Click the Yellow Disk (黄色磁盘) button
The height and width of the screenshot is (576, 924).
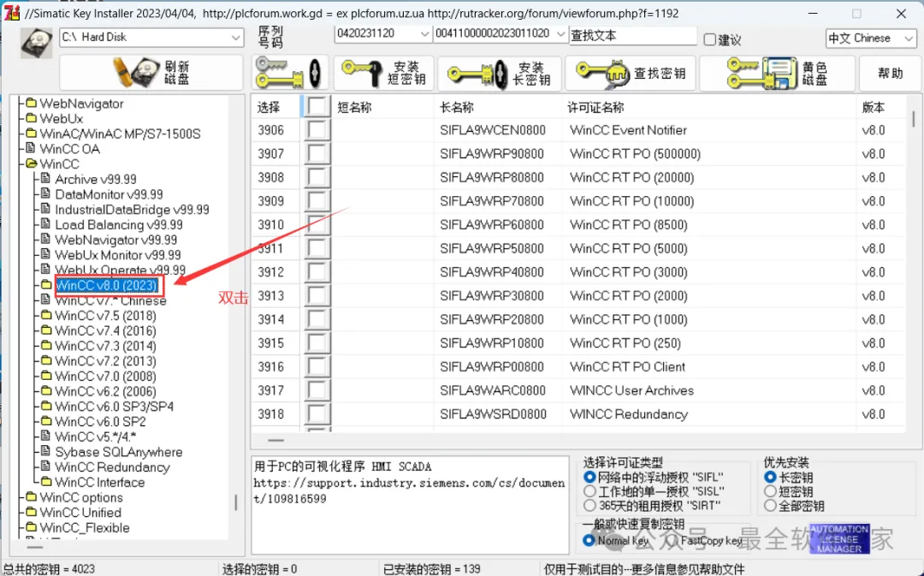(777, 73)
